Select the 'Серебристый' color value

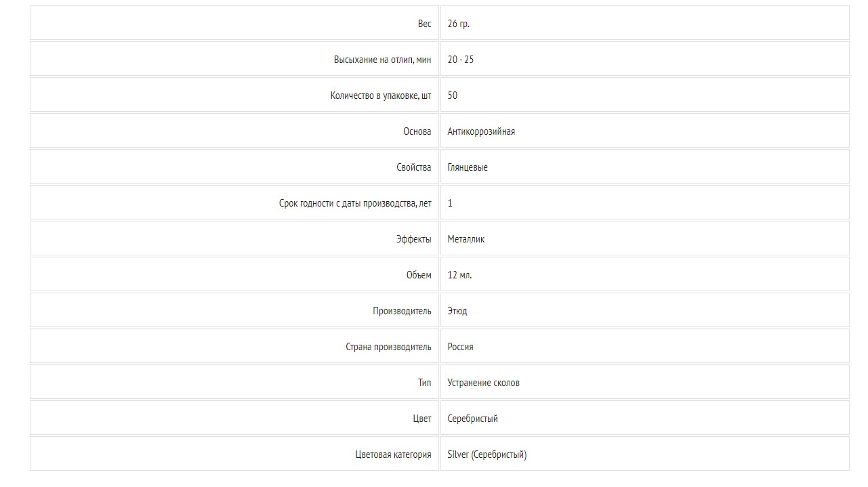[x=473, y=419]
